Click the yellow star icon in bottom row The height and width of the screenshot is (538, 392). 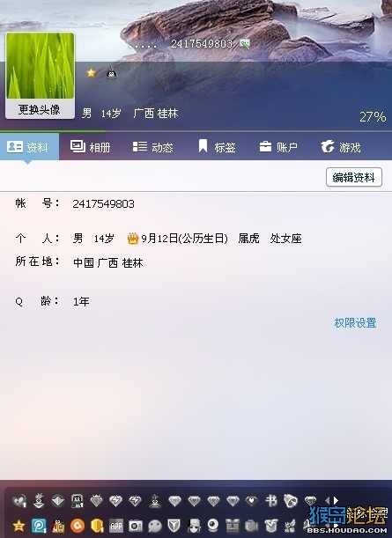[18, 526]
